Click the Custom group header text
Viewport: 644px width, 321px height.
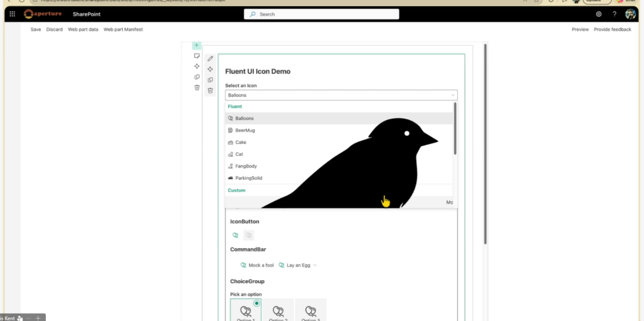[x=236, y=190]
